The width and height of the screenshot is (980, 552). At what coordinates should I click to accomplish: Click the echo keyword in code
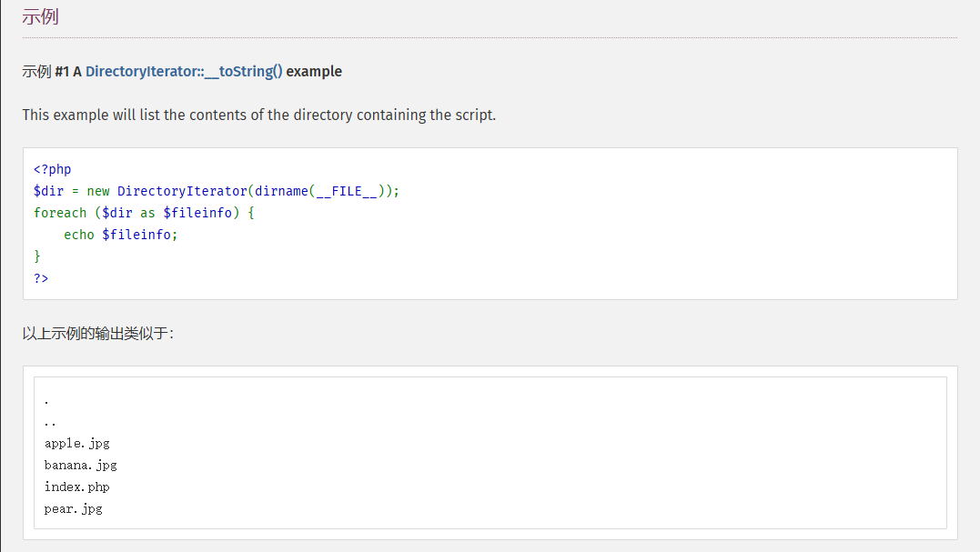(x=79, y=235)
